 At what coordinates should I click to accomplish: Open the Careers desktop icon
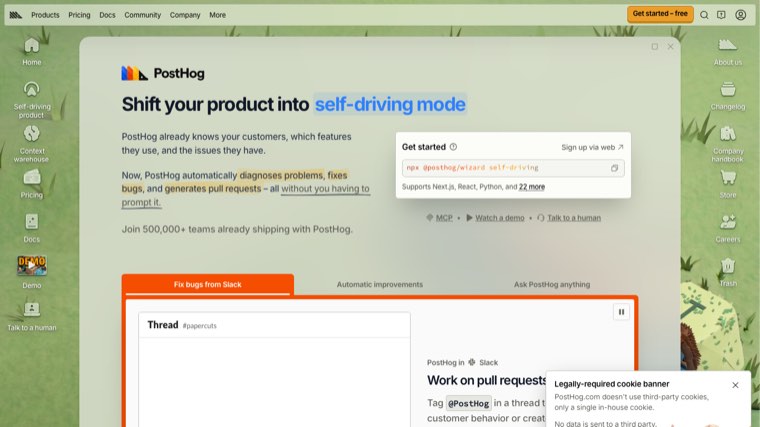click(728, 228)
